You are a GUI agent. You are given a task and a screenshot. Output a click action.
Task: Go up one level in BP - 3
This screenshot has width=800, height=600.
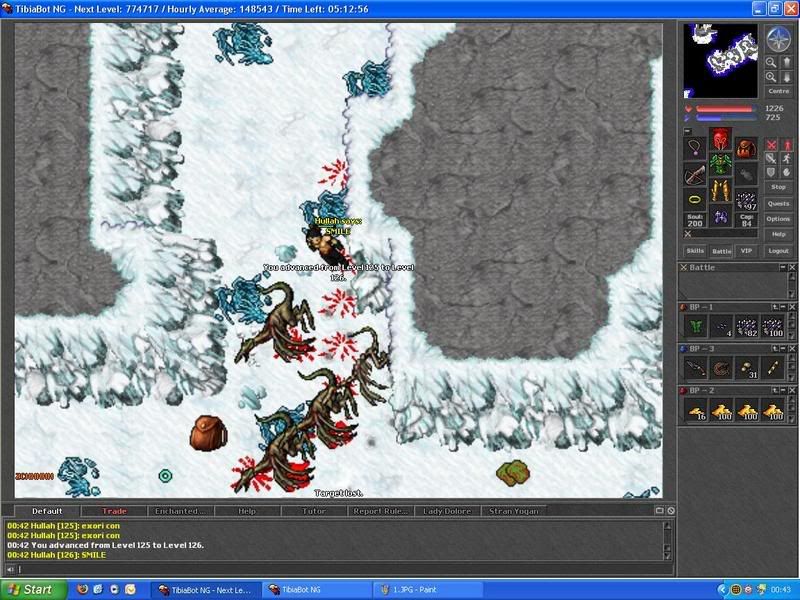click(x=774, y=348)
